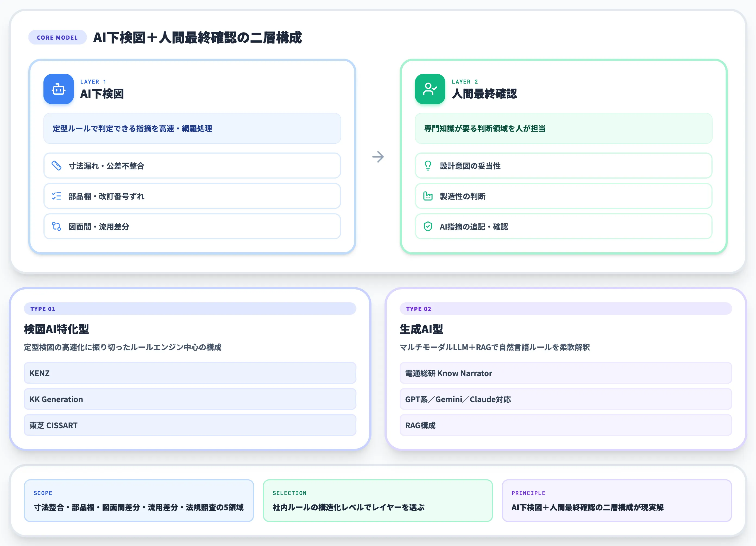
Task: Select the KK Generation item
Action: point(190,399)
